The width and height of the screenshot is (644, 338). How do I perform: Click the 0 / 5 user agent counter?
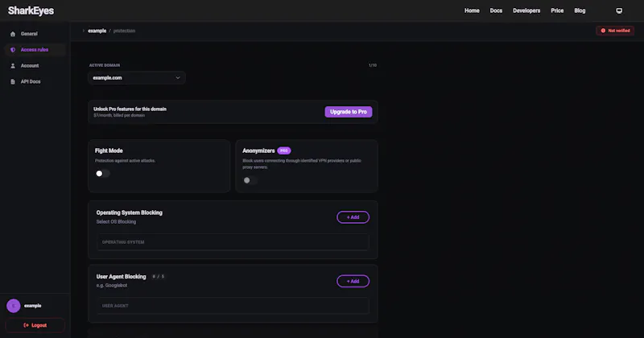click(x=158, y=277)
